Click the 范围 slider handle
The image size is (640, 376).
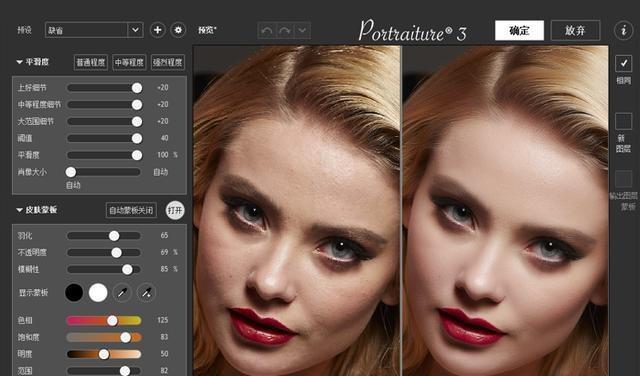coord(125,371)
